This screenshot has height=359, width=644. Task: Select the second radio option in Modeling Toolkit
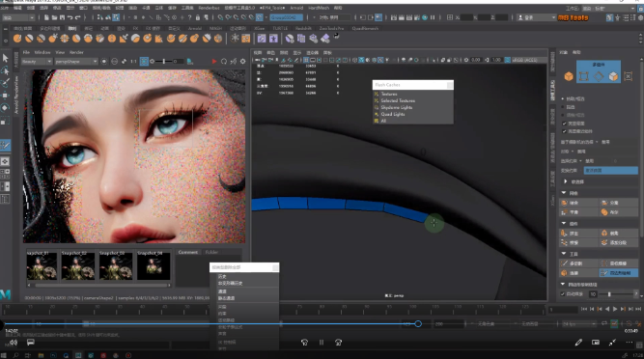click(563, 107)
